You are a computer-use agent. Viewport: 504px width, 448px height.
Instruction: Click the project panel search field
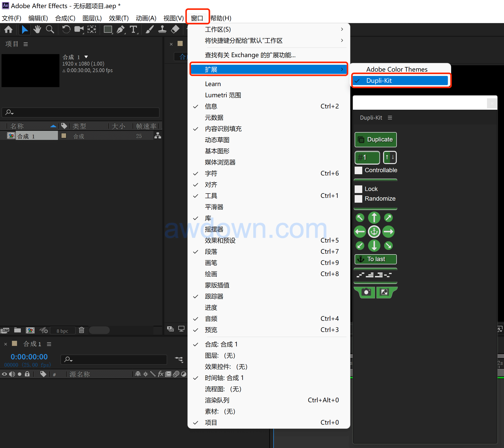coord(81,112)
